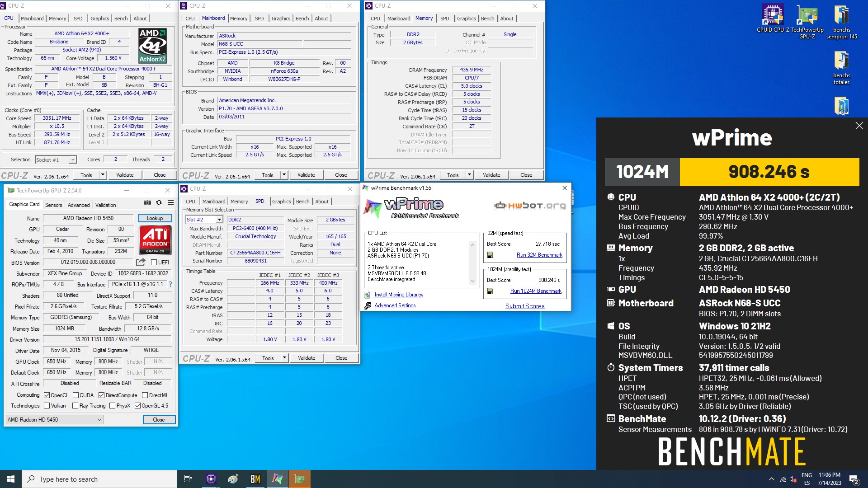This screenshot has width=868, height=488.
Task: Open Validation tab in GPU-Z
Action: pyautogui.click(x=105, y=205)
